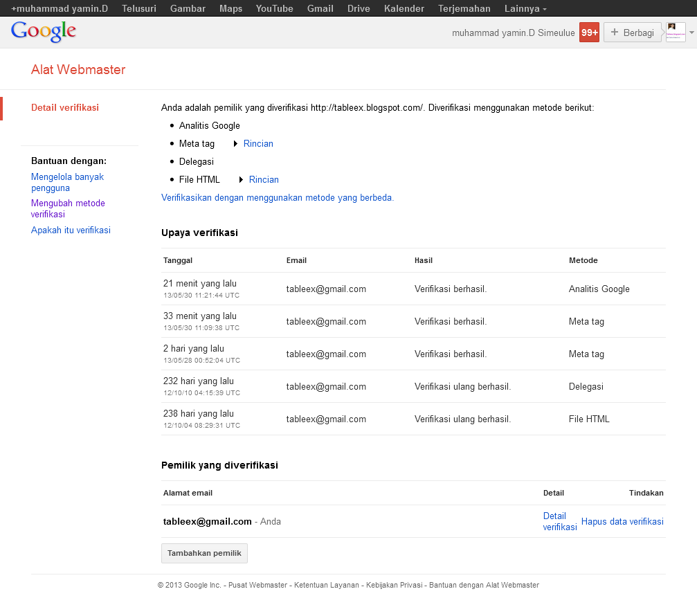Open Mengubah metode verifikasi help link
The height and width of the screenshot is (616, 697).
[68, 208]
